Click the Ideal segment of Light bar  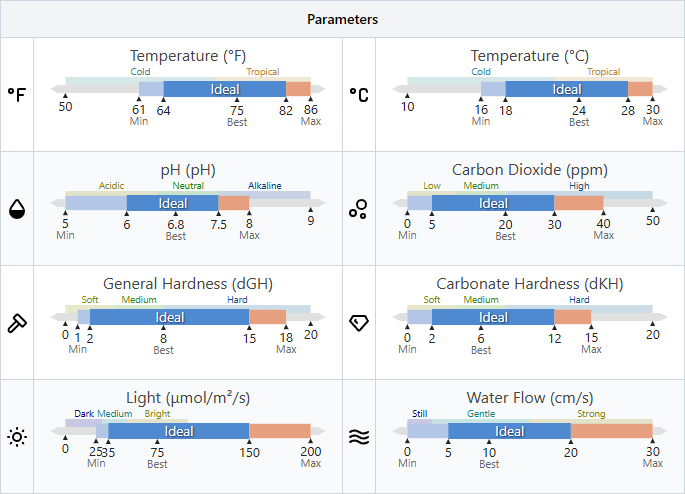179,431
